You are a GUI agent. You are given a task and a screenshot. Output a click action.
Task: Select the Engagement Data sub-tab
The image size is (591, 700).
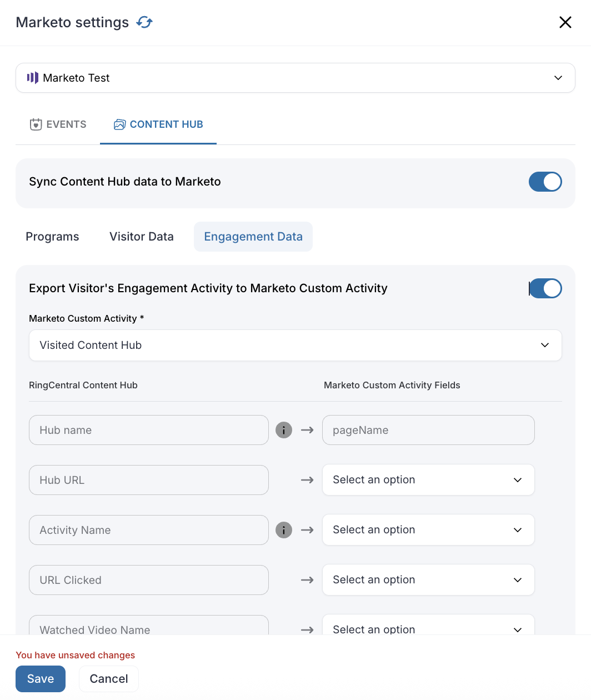tap(253, 237)
